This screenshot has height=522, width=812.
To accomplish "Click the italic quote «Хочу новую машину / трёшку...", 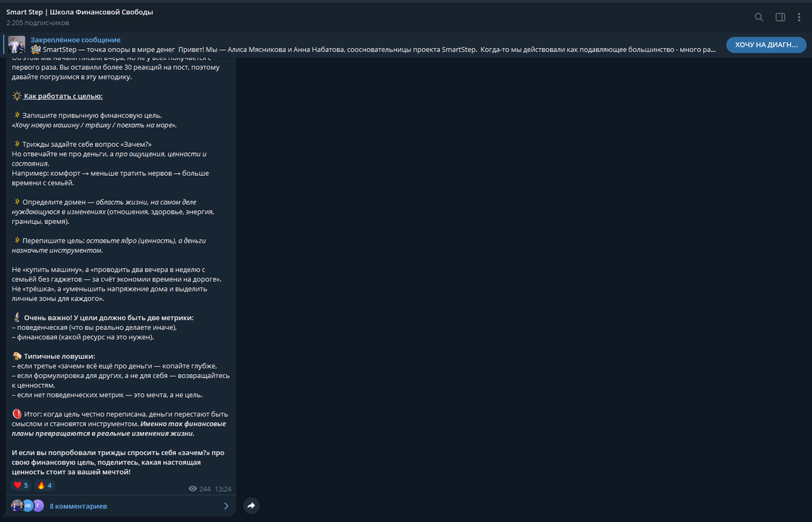I will point(94,125).
